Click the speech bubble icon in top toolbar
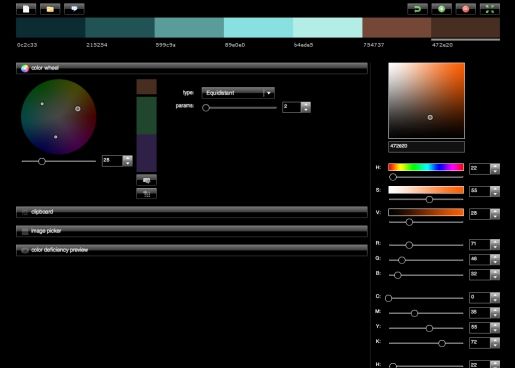Viewport: 515px width, 368px height. [x=74, y=9]
